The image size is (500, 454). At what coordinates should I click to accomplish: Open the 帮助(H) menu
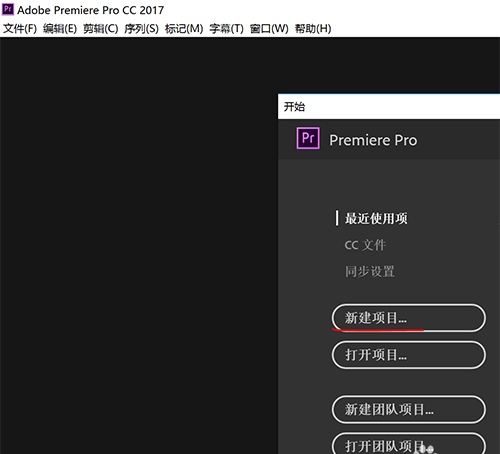tap(313, 29)
